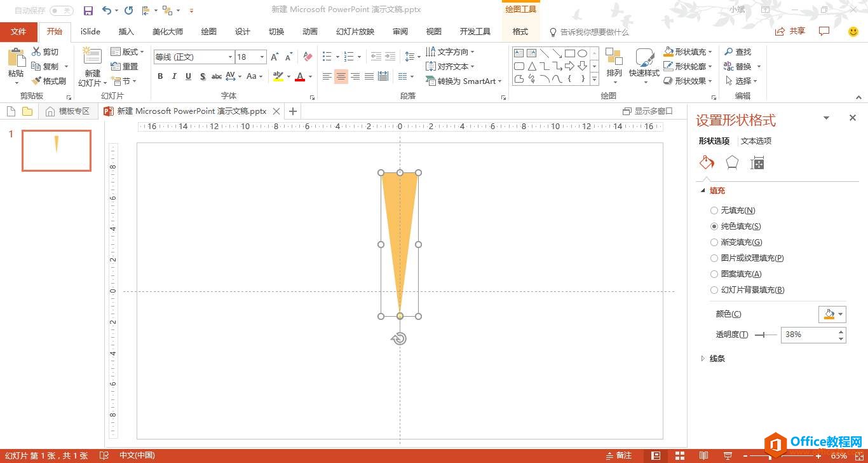Open the Insert (插入) ribbon tab
Viewport: 868px width, 463px height.
click(x=126, y=32)
